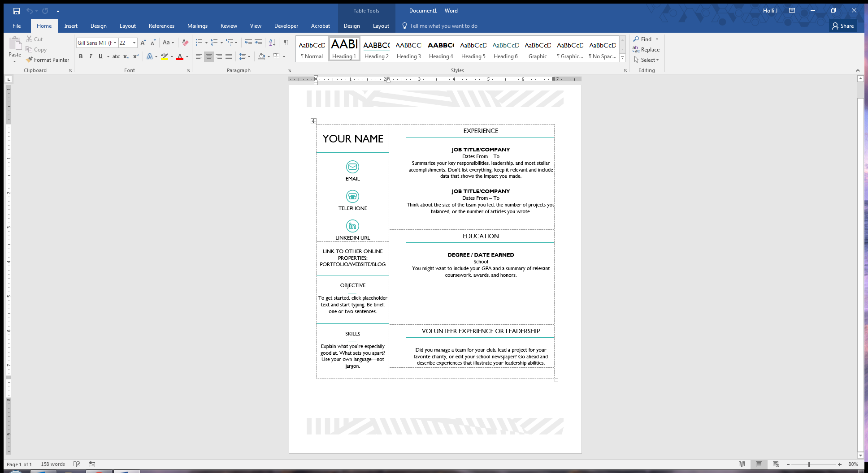This screenshot has width=868, height=473.
Task: Switch to the References tab
Action: (161, 26)
